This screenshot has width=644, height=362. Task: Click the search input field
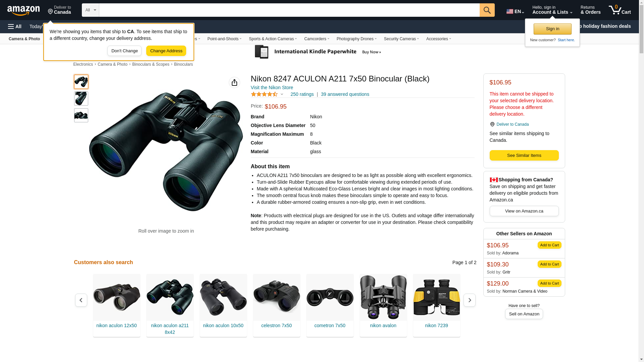pyautogui.click(x=289, y=10)
